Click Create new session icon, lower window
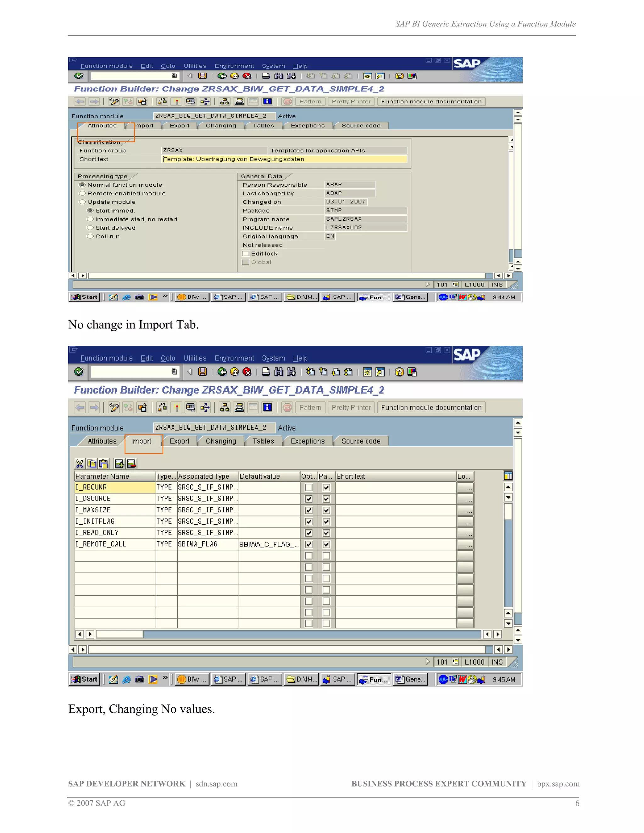This screenshot has height=833, width=644. pos(367,372)
